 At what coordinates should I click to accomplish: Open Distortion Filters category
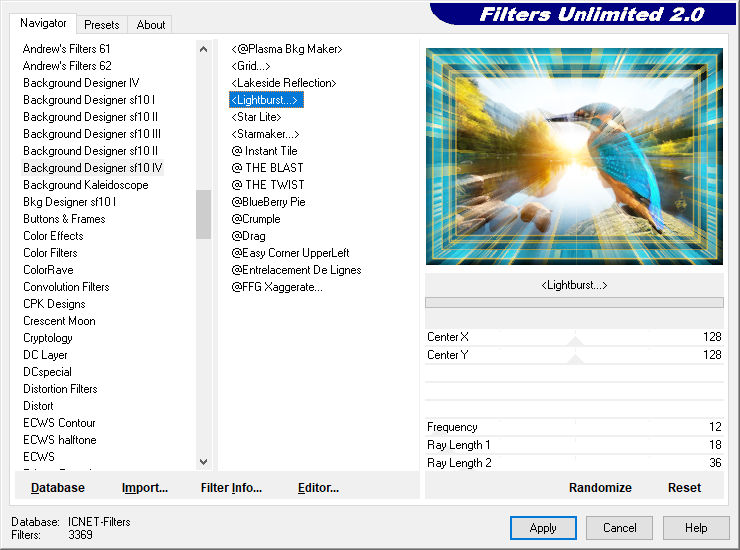point(60,389)
